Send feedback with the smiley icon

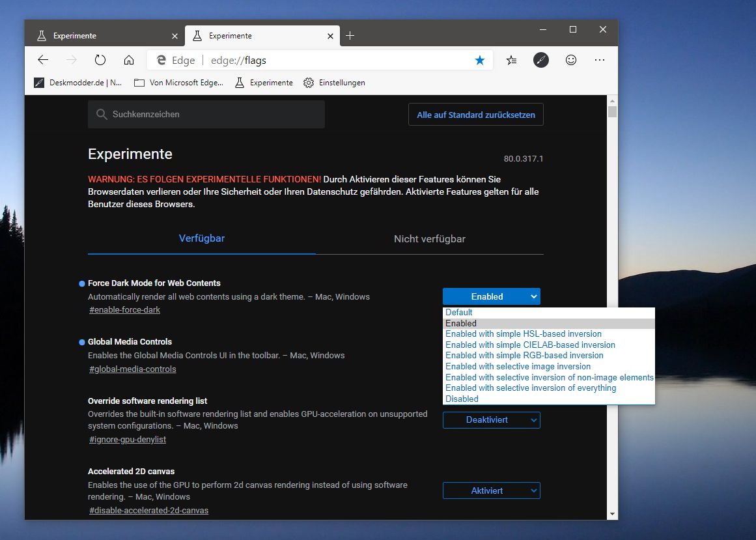coord(571,60)
